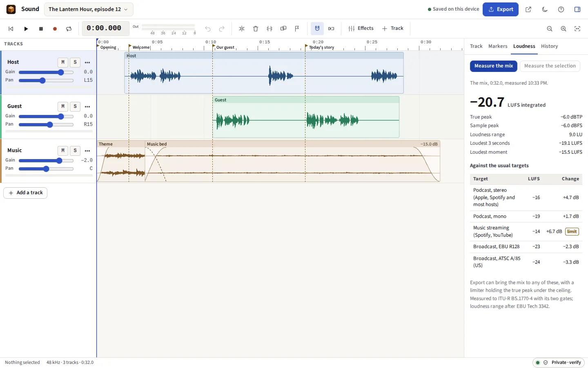Switch to dark mode with the moon icon
Screen dimensions: 588x368
coord(545,9)
